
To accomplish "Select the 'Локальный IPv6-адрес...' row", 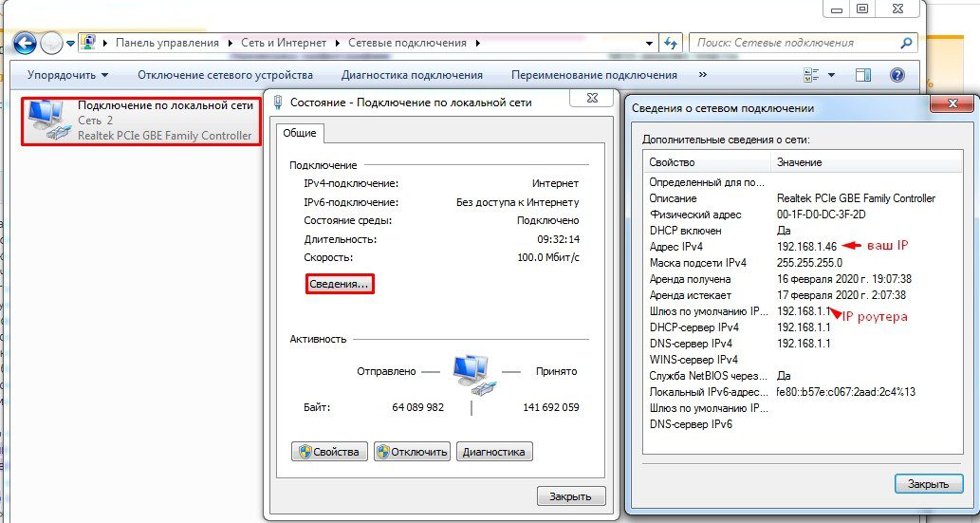I will click(803, 392).
